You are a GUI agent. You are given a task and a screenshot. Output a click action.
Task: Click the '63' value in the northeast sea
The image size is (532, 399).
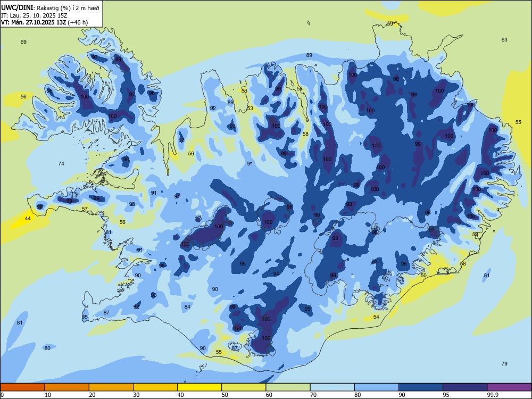[504, 40]
